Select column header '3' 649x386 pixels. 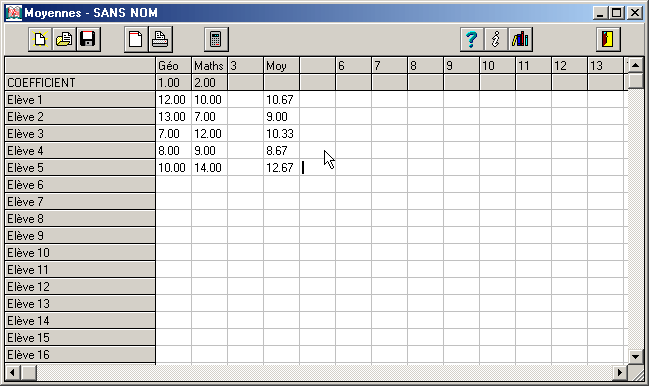245,66
